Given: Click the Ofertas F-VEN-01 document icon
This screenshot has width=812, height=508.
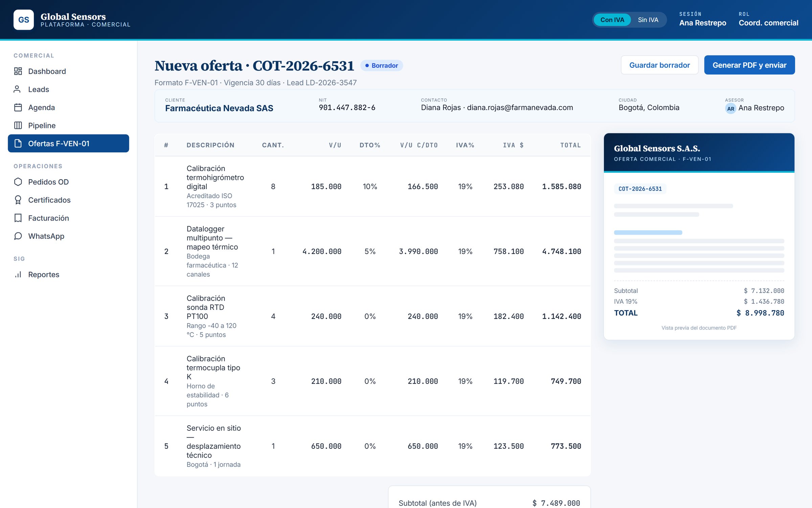Looking at the screenshot, I should (x=18, y=143).
